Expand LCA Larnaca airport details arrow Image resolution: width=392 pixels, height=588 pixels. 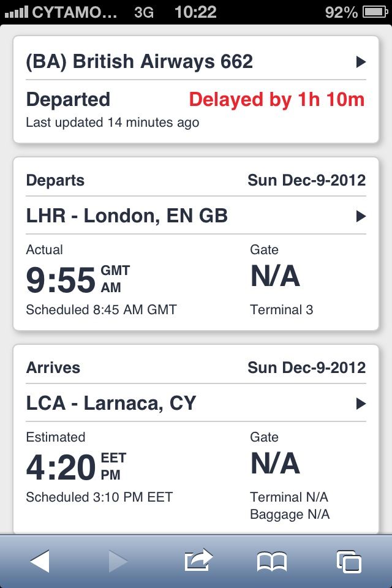tap(361, 404)
